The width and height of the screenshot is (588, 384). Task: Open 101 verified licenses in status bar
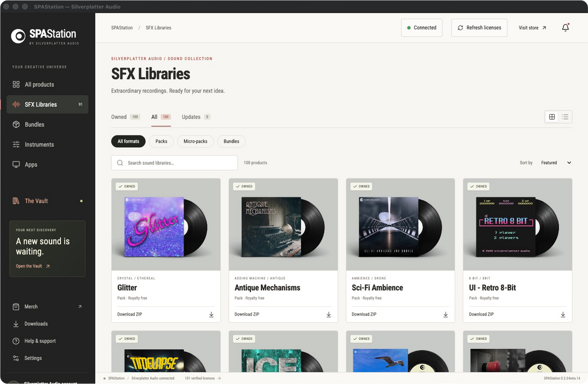(x=203, y=379)
